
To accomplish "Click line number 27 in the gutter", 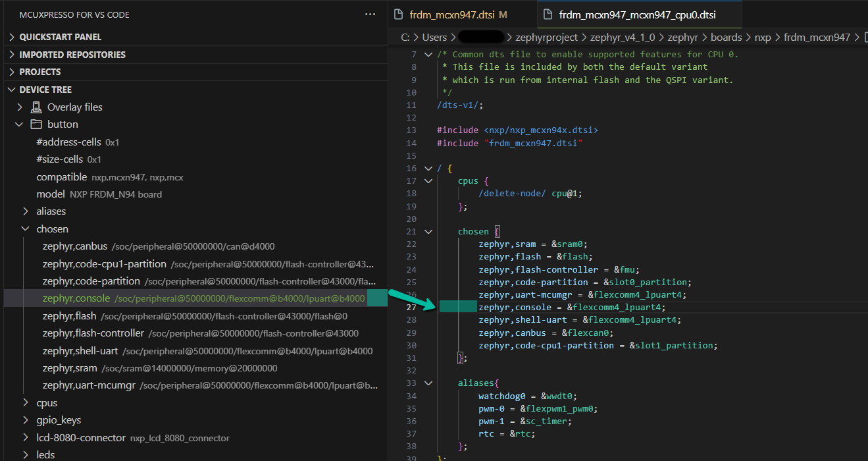I will (411, 308).
